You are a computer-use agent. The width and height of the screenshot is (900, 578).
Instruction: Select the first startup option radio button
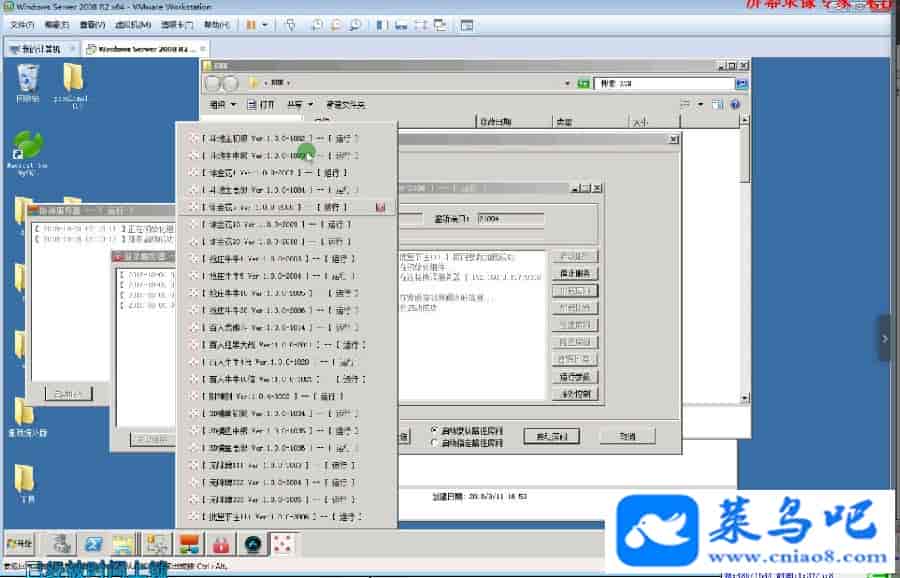click(x=433, y=429)
